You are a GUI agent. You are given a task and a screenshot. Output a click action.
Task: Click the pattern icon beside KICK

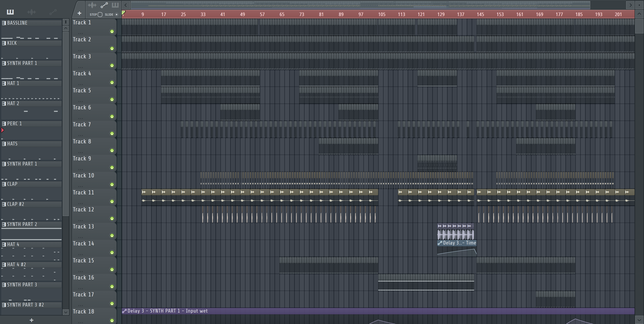pos(4,43)
